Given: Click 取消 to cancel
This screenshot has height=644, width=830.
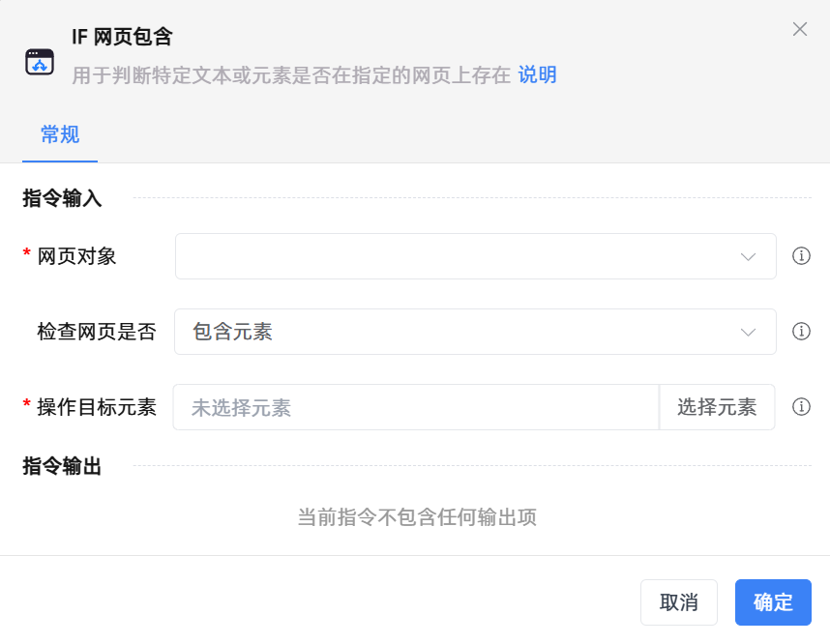Looking at the screenshot, I should (x=678, y=602).
